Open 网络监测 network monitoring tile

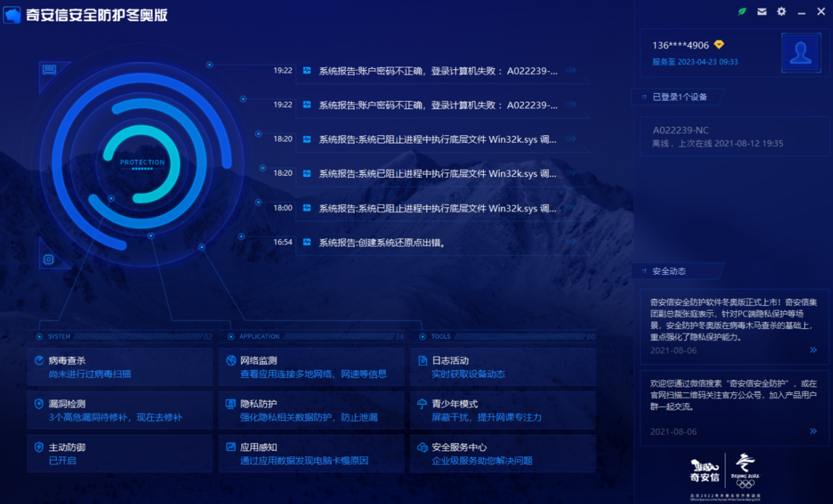(312, 367)
